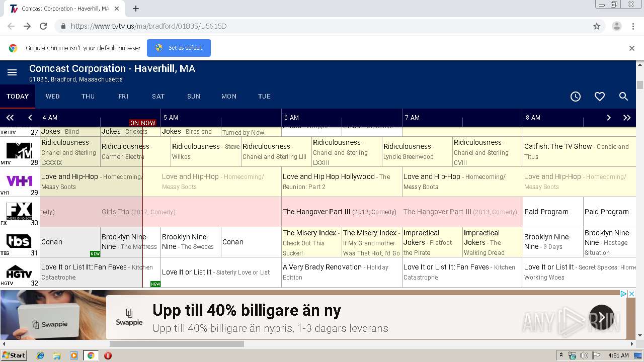
Task: Open the Windows Start menu
Action: [14, 355]
